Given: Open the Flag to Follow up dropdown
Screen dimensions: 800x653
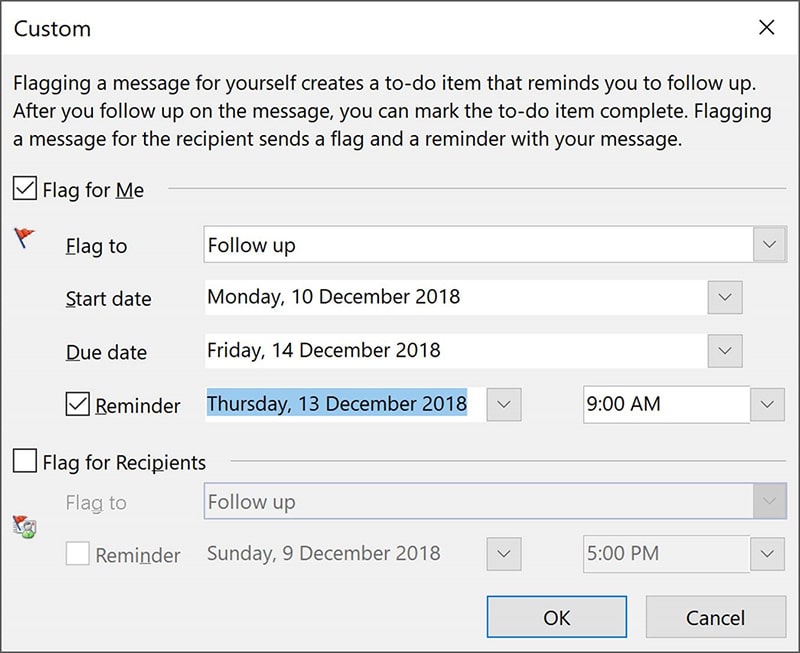Looking at the screenshot, I should (x=769, y=244).
